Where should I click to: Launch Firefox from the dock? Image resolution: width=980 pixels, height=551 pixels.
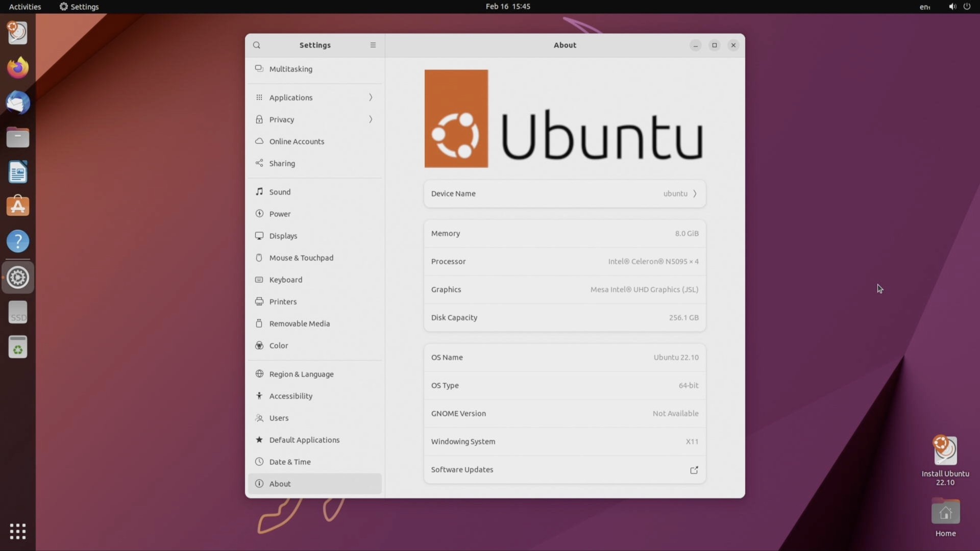tap(18, 67)
